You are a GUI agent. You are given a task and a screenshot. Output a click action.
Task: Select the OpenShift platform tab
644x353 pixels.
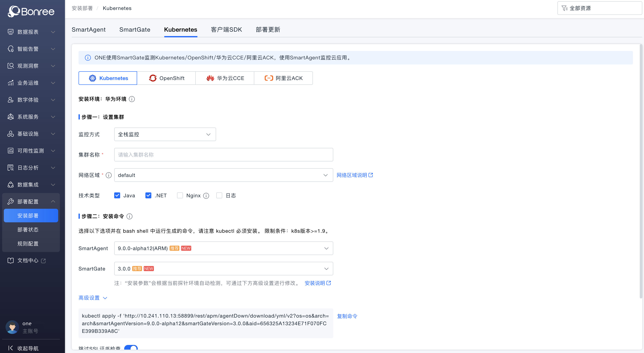166,78
